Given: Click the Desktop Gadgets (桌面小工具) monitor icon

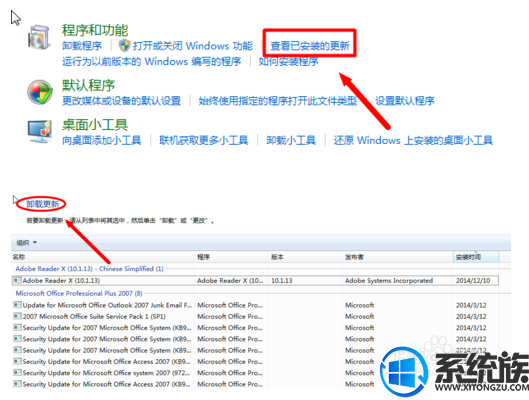Looking at the screenshot, I should 40,131.
